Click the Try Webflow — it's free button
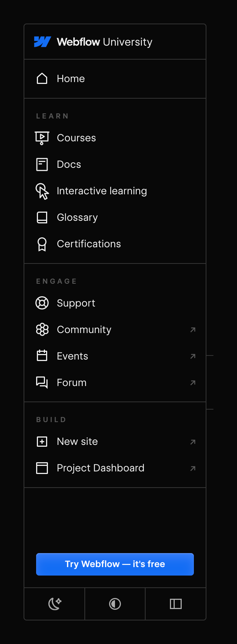 [x=115, y=564]
